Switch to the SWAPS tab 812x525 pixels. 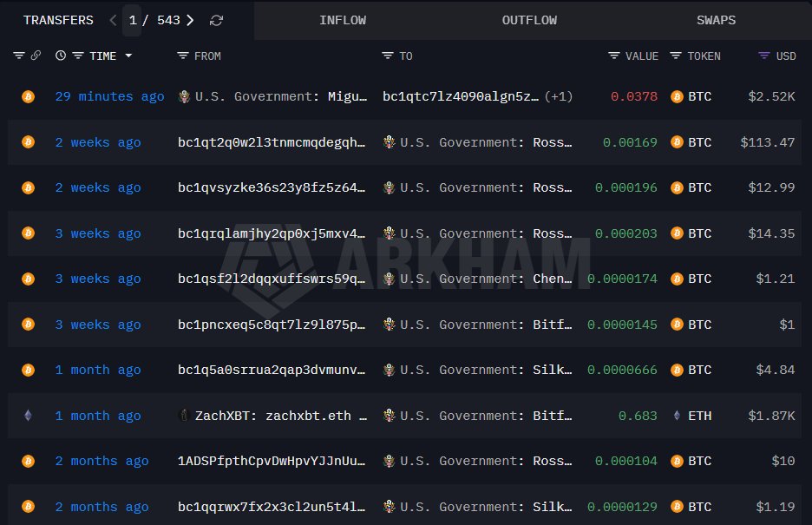pos(716,20)
